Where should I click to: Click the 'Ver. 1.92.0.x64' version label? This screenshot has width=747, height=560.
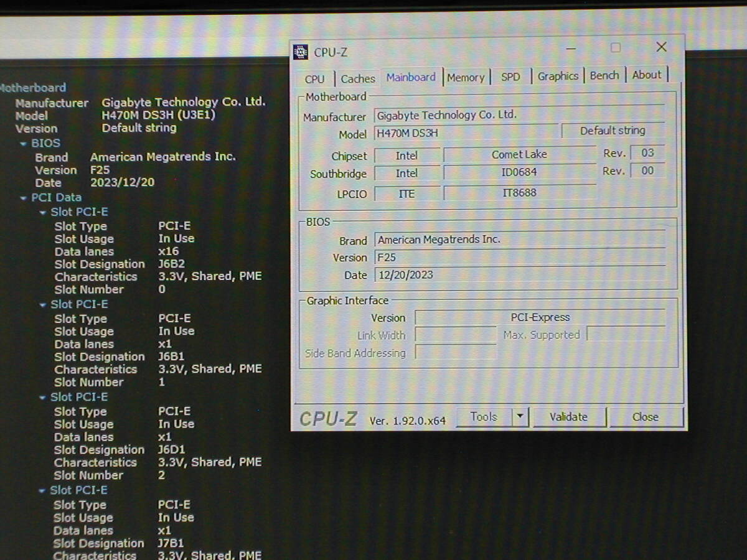(408, 421)
